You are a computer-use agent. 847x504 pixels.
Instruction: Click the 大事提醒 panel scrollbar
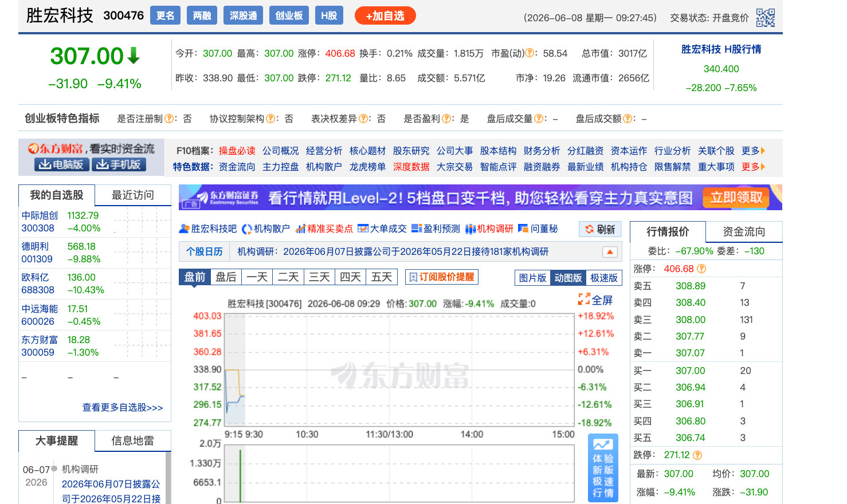click(x=168, y=478)
